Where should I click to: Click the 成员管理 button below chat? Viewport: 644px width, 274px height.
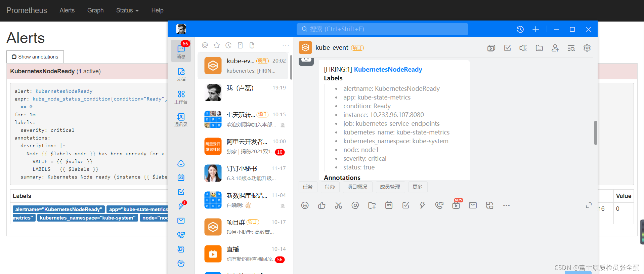coord(390,187)
